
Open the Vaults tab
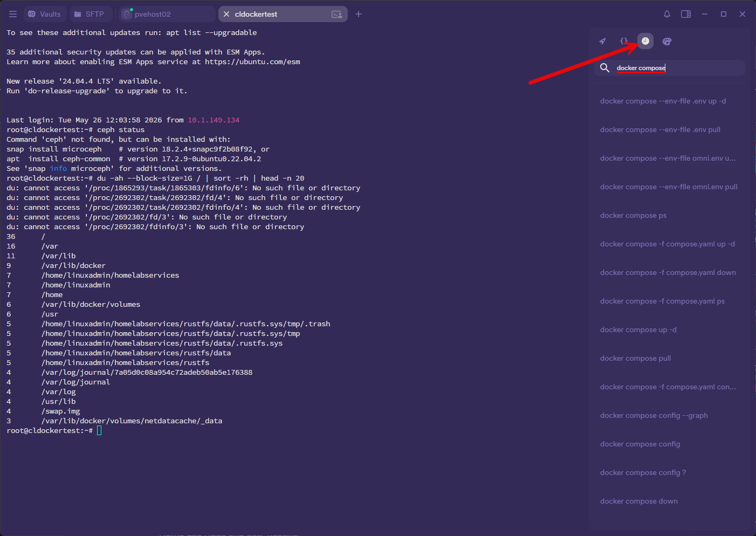point(45,14)
